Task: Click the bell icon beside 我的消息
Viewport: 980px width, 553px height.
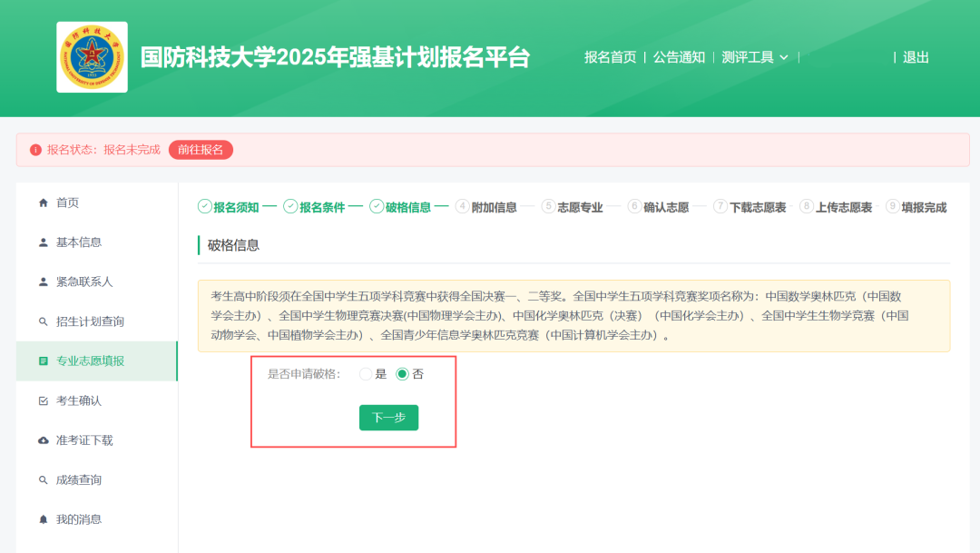Action: pos(44,519)
